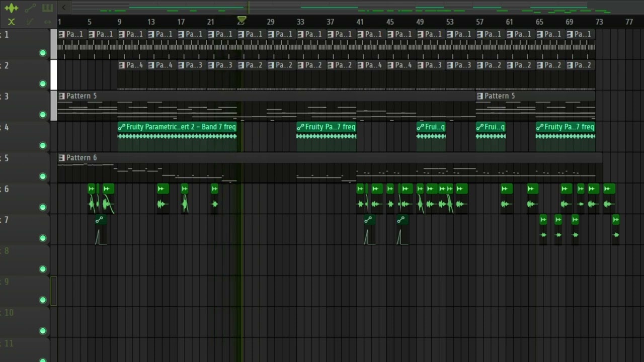Select the pattern clip focus piano icon
The width and height of the screenshot is (644, 362).
coord(47,8)
